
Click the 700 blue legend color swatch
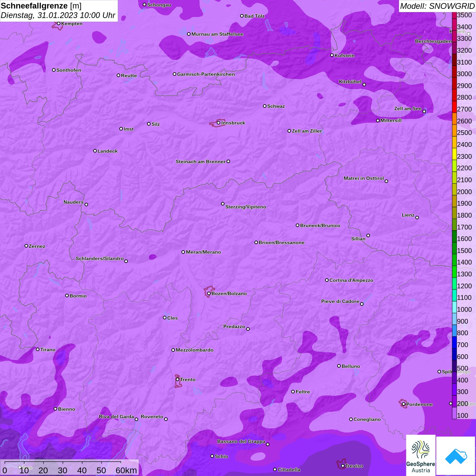click(x=454, y=342)
